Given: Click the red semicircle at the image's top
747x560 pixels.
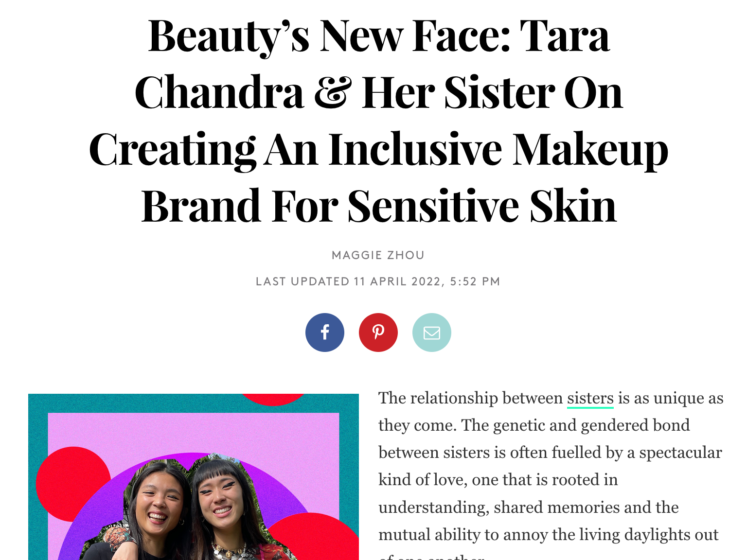Looking at the screenshot, I should coord(273,400).
